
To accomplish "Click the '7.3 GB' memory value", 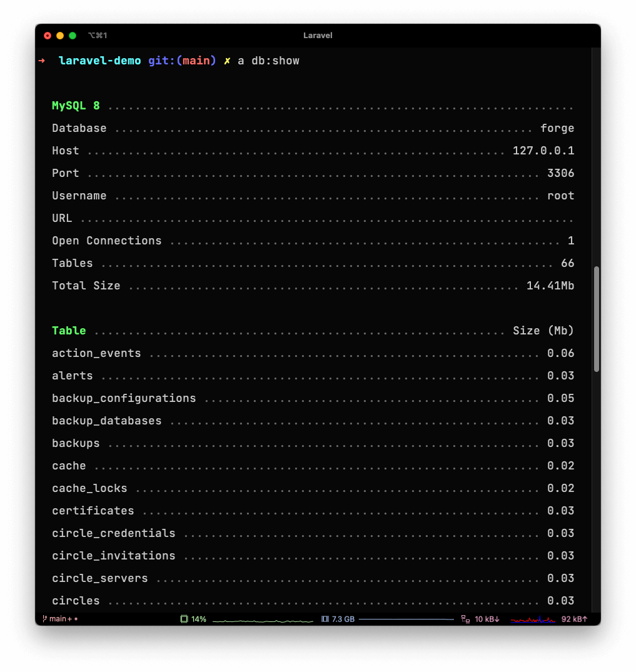I will 343,619.
